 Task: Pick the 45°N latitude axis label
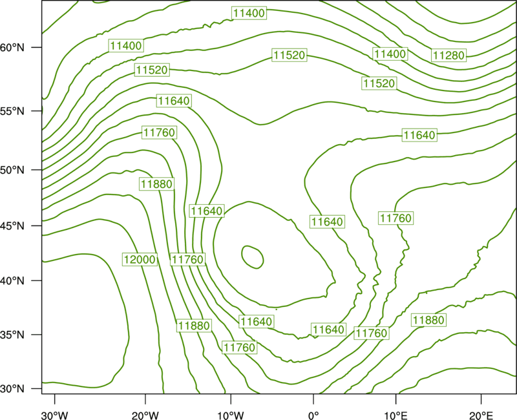pyautogui.click(x=12, y=226)
